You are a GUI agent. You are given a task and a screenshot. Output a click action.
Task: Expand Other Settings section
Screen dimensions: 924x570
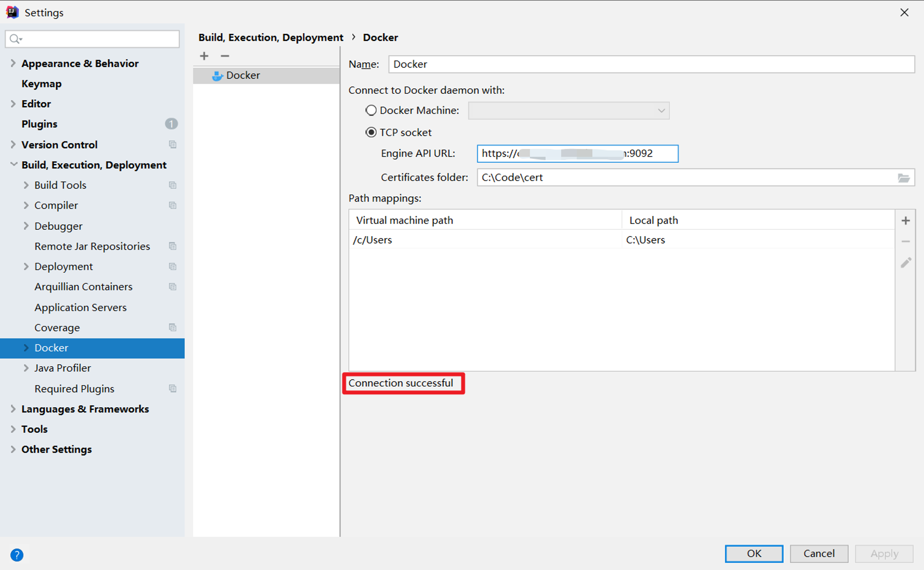pos(13,449)
